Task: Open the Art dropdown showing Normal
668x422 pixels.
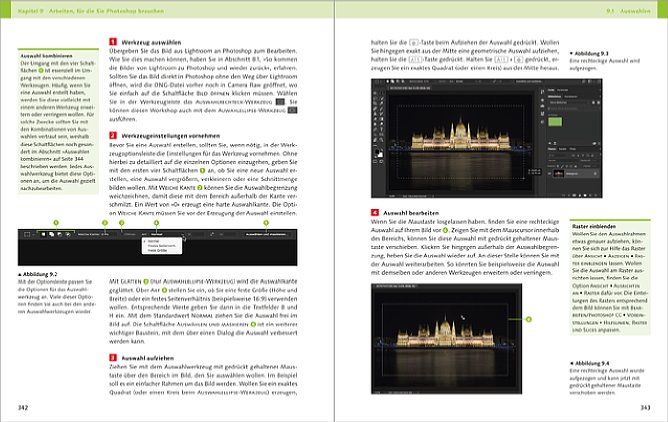Action: (x=167, y=234)
